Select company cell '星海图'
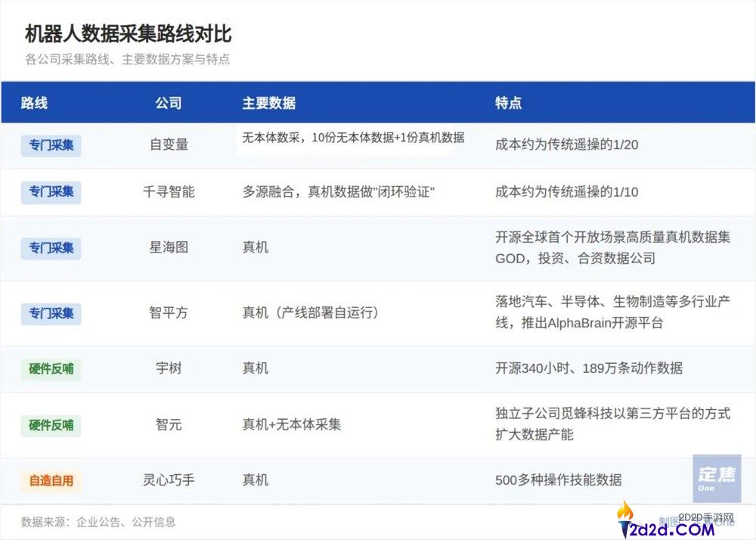The image size is (756, 540). pos(169,248)
